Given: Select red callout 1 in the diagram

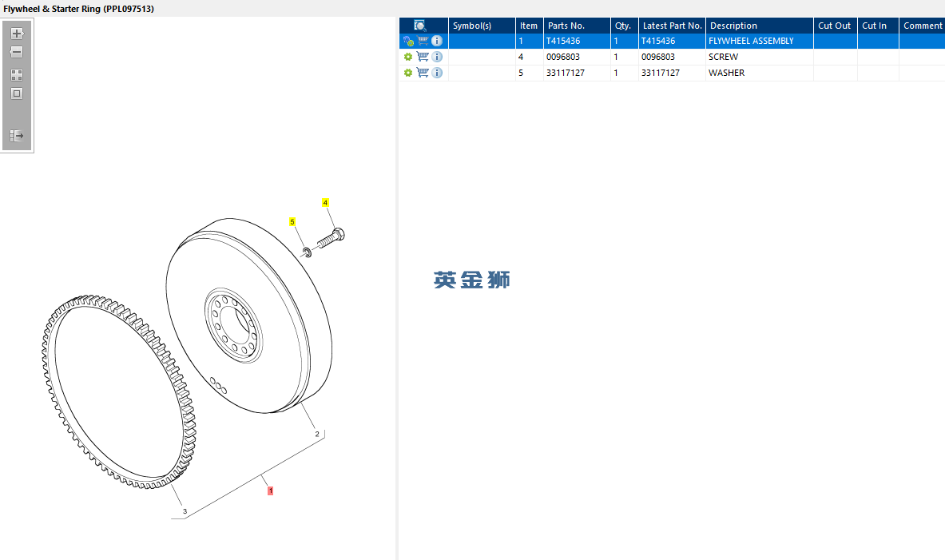Looking at the screenshot, I should click(271, 490).
